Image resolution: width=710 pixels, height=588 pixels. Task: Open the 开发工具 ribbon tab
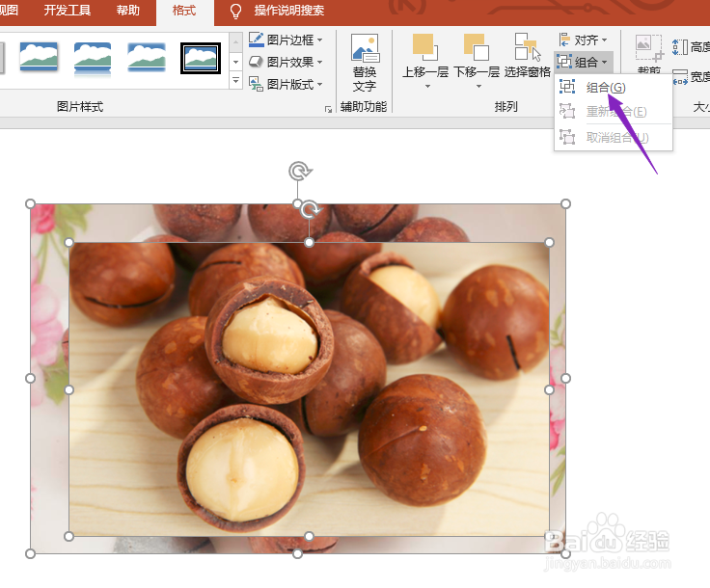(x=67, y=10)
